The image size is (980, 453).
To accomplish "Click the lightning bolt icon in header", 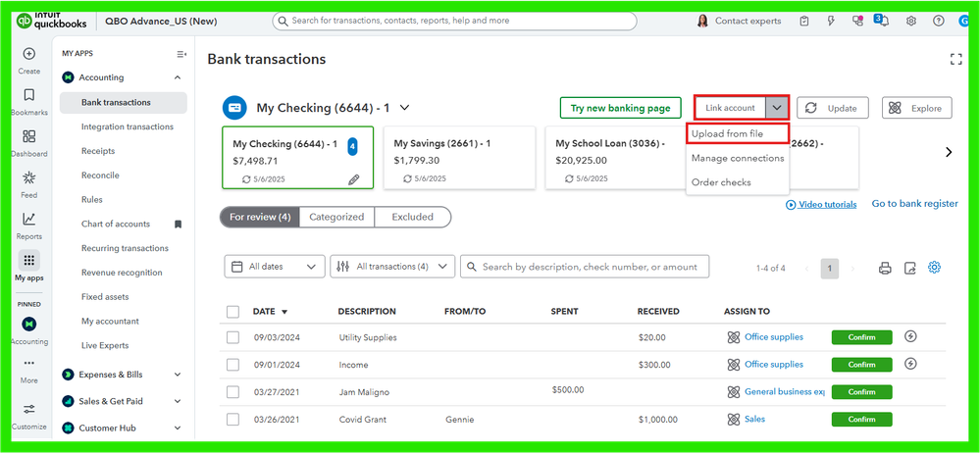I will coord(831,21).
